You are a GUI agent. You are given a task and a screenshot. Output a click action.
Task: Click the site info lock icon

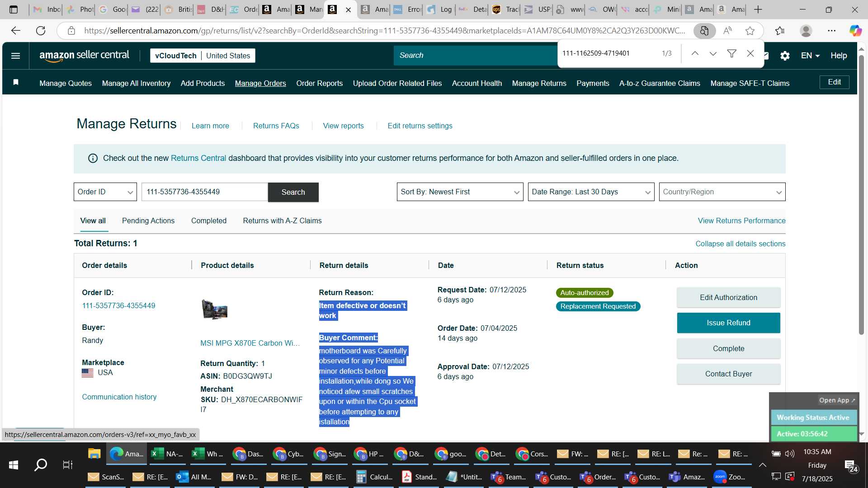[71, 30]
